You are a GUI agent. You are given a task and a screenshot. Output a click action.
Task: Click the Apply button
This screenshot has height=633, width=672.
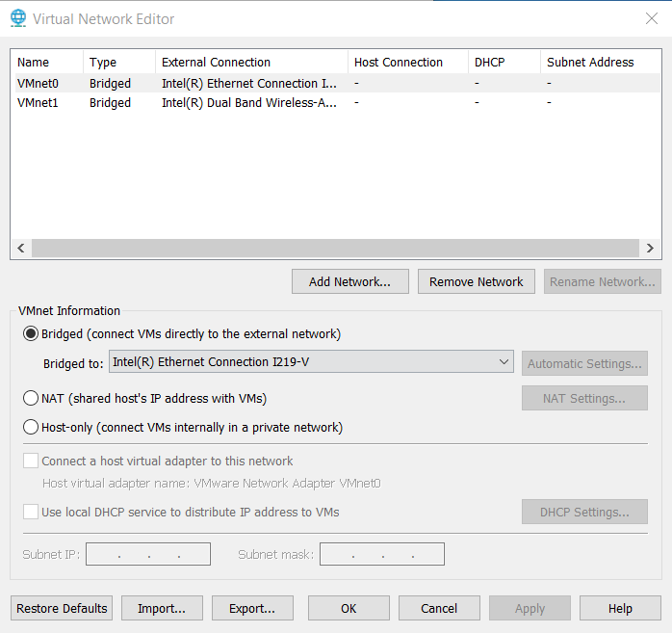coord(530,608)
